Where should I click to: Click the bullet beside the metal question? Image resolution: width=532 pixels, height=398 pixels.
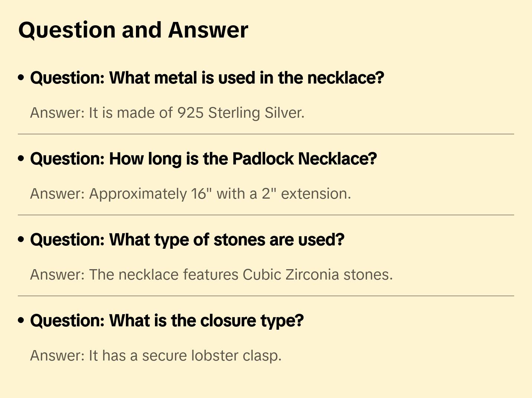point(21,78)
